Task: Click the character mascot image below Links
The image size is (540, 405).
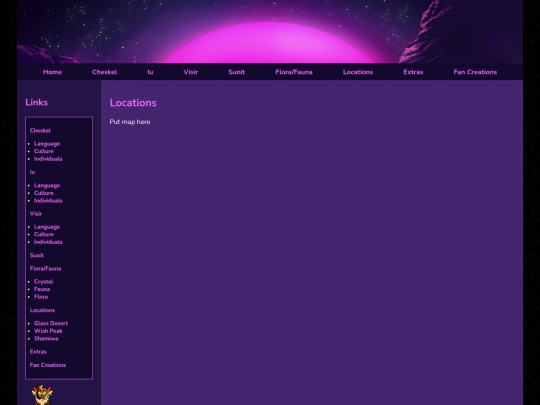Action: [42, 395]
